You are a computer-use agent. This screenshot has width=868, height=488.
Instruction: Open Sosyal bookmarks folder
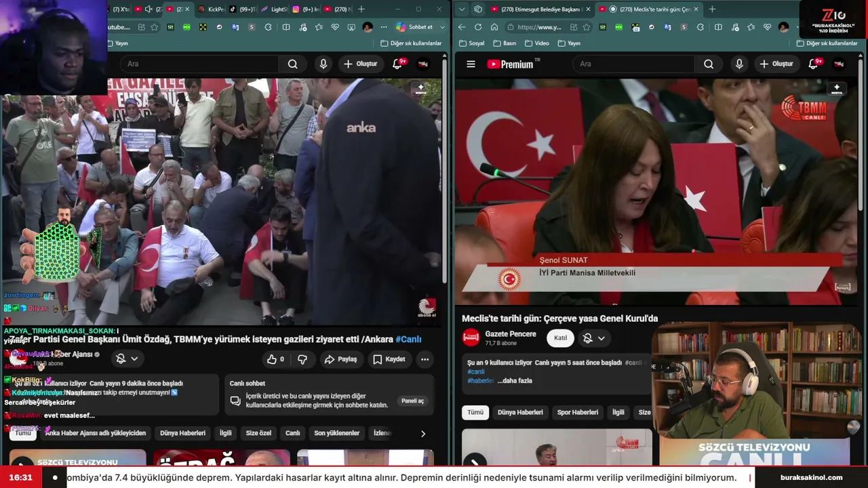pos(472,43)
